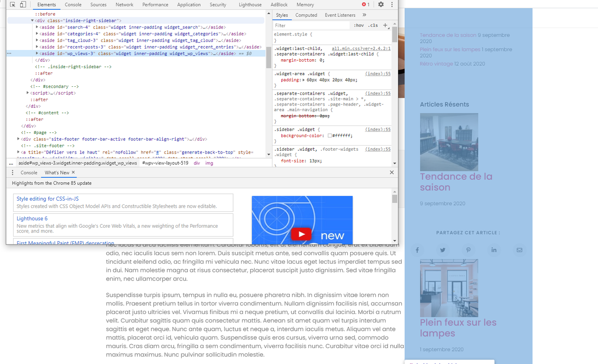Viewport: 598px width, 364px height.
Task: Open the Performance panel tab
Action: click(x=155, y=5)
